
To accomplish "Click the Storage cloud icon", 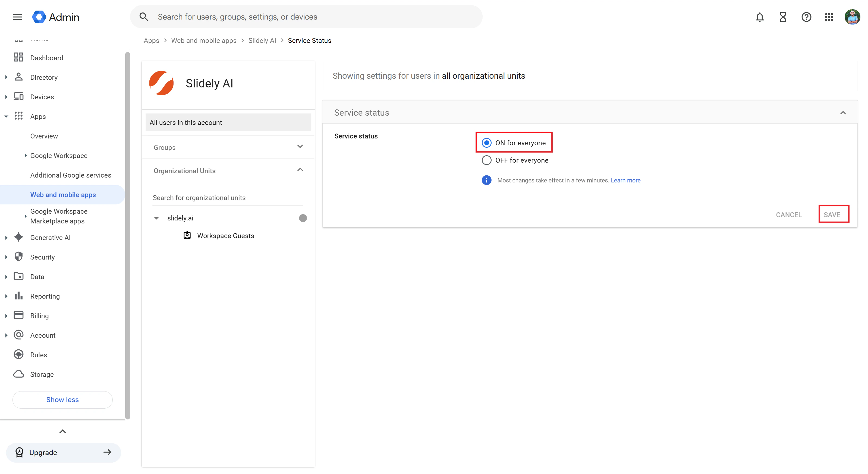I will pyautogui.click(x=18, y=374).
